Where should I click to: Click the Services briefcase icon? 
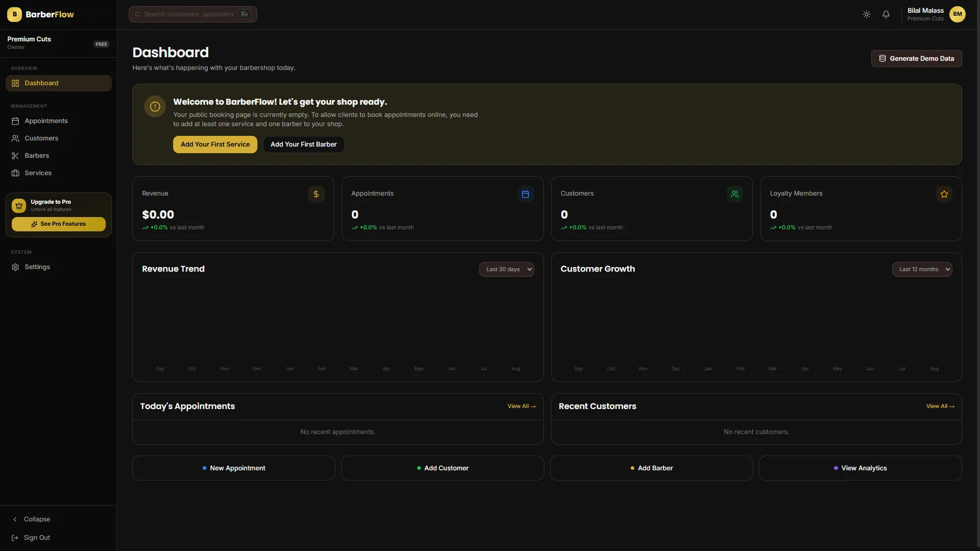(x=15, y=173)
